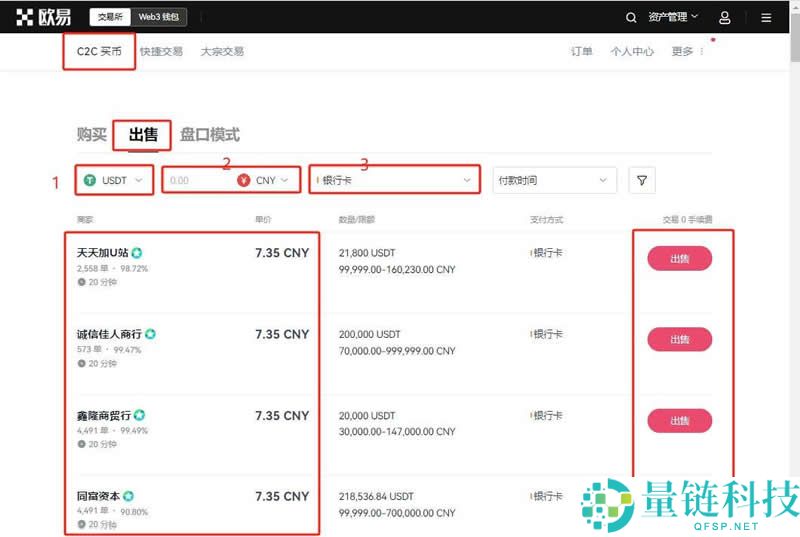This screenshot has height=537, width=800.
Task: Click the green USDT coin icon
Action: coord(90,180)
